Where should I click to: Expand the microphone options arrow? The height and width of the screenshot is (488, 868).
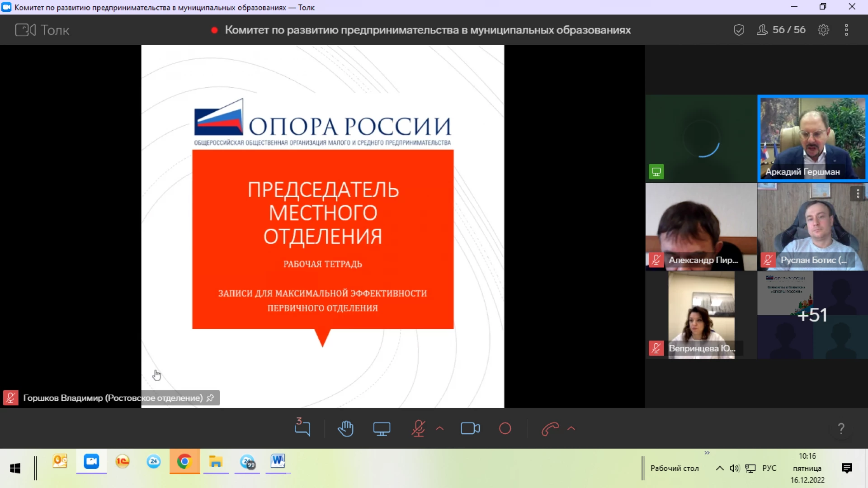tap(439, 428)
